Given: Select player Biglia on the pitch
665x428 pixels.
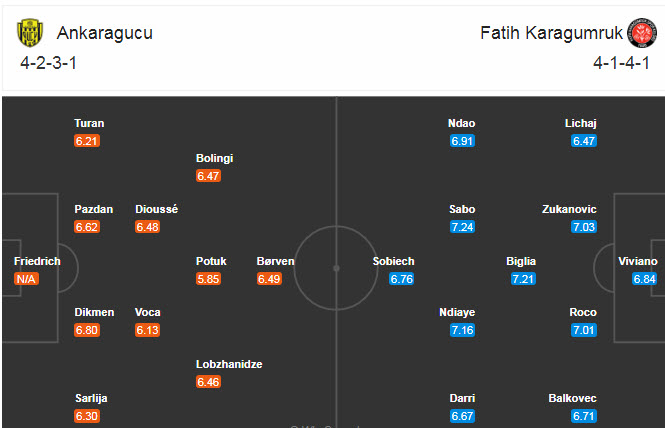Looking at the screenshot, I should pos(521,262).
